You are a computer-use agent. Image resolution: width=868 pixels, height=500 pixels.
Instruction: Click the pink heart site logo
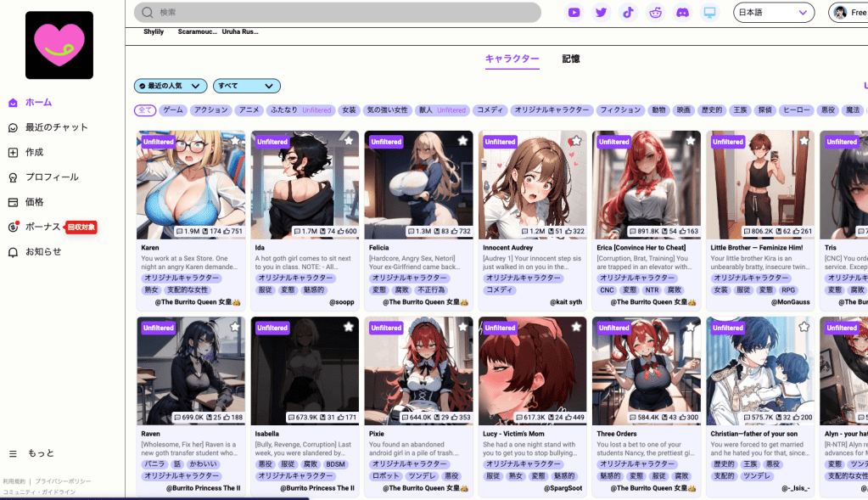click(x=59, y=45)
